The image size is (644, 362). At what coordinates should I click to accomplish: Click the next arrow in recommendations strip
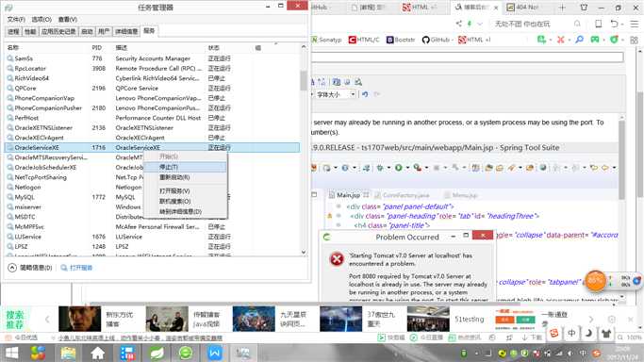coord(591,320)
